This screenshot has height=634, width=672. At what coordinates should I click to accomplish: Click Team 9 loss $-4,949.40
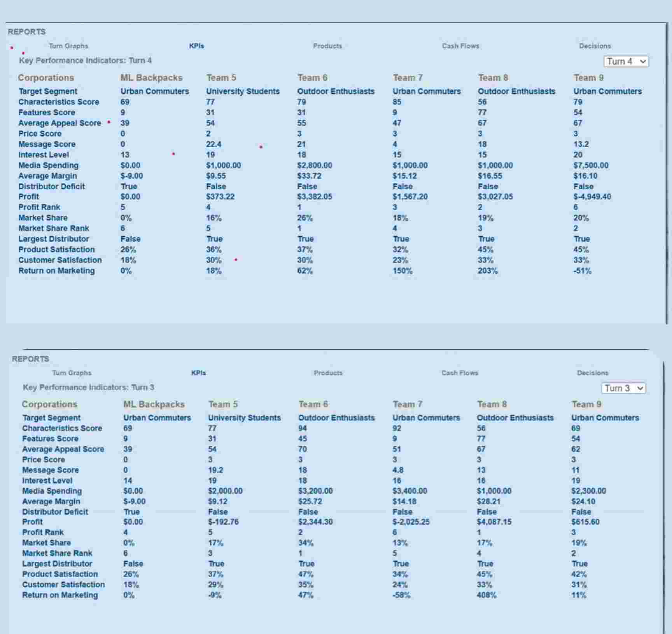click(x=592, y=197)
